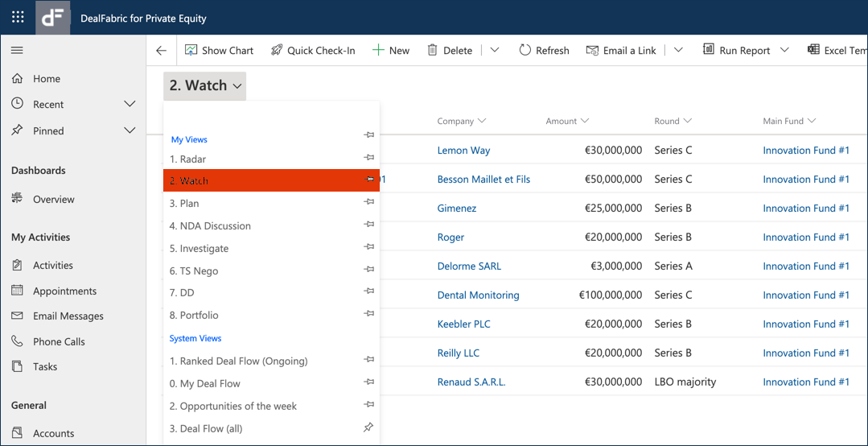The height and width of the screenshot is (446, 868).
Task: Click the Tasks icon in sidebar
Action: pos(17,366)
